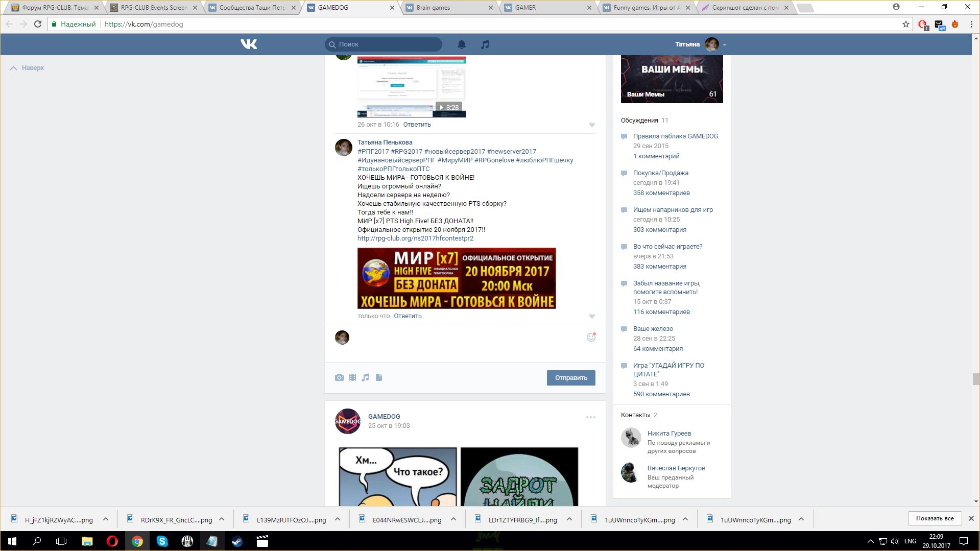
Task: Bookmark this page with the star icon
Action: (906, 24)
